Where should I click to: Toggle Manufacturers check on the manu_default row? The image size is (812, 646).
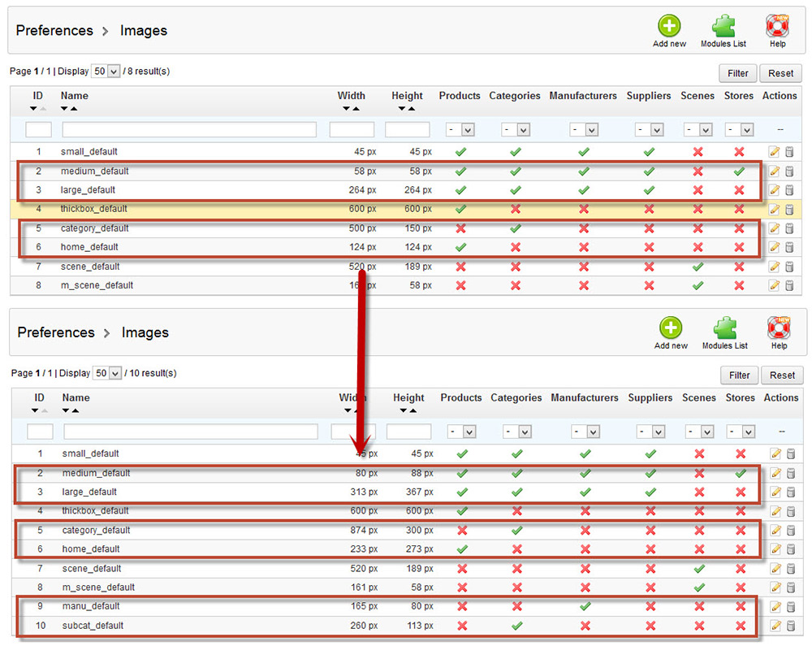(585, 606)
